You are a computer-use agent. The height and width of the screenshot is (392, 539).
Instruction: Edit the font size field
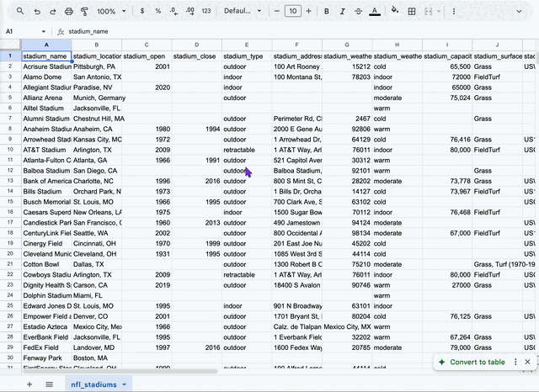(293, 11)
